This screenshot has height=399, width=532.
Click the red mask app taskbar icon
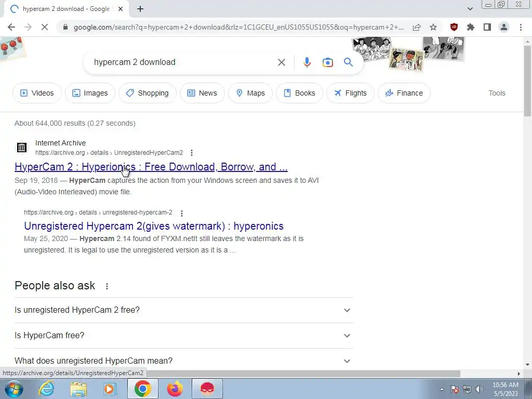[x=207, y=389]
